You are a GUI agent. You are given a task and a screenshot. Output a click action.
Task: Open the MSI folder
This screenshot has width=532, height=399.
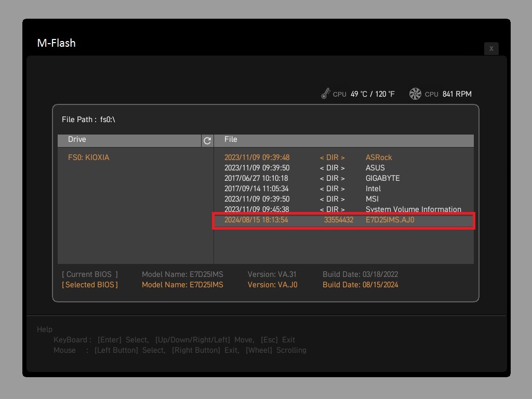point(372,199)
